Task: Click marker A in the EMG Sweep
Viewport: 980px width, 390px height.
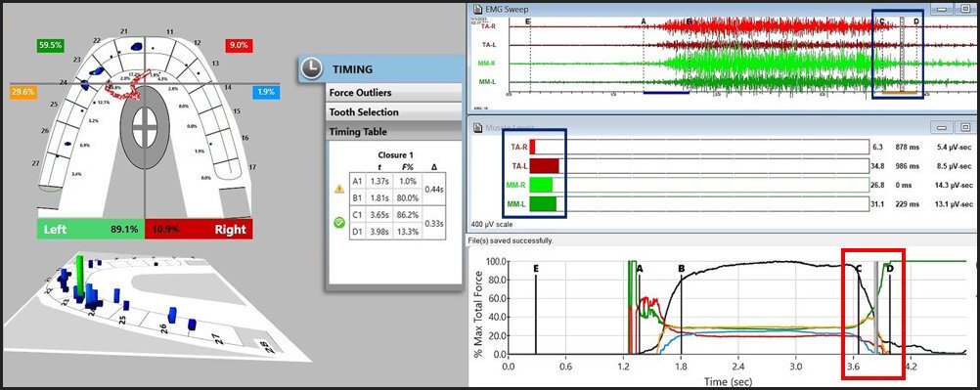Action: (644, 22)
